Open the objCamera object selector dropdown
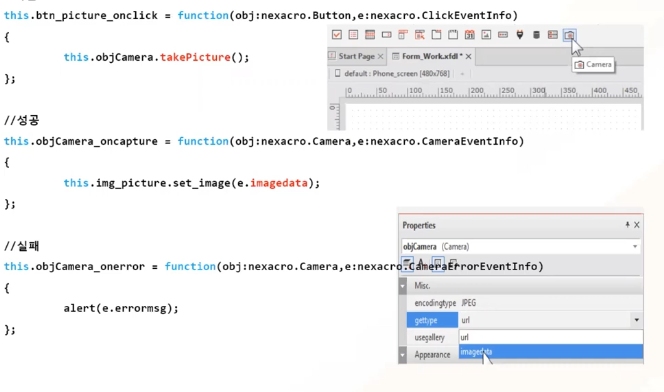 point(635,246)
